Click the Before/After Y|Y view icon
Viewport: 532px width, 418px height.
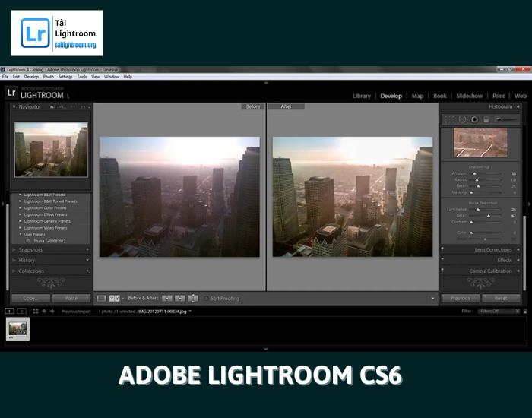coord(115,299)
